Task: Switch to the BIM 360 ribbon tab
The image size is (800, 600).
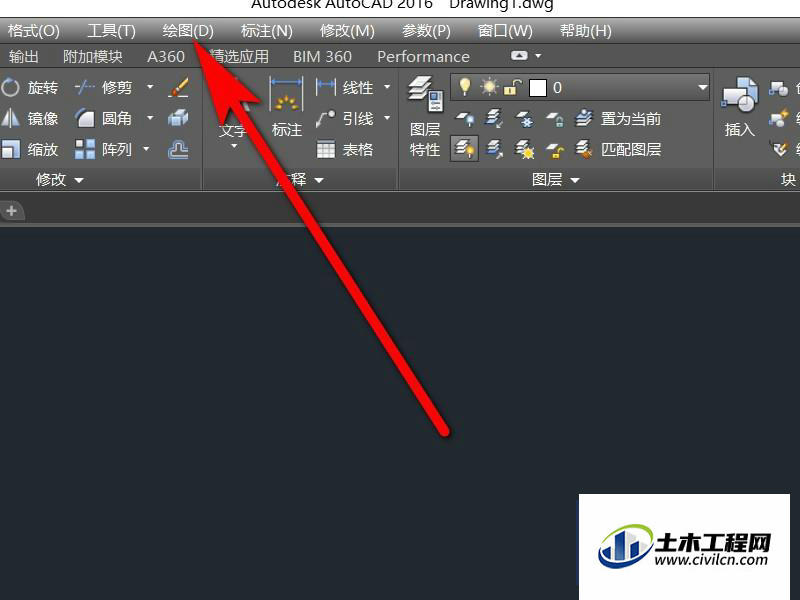Action: pyautogui.click(x=322, y=56)
